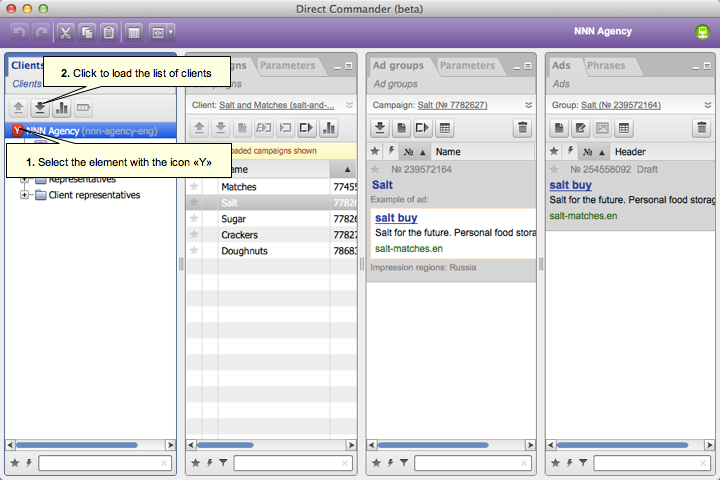The width and height of the screenshot is (720, 480).
Task: Click the table view icon in Ads toolbar
Action: [x=624, y=128]
